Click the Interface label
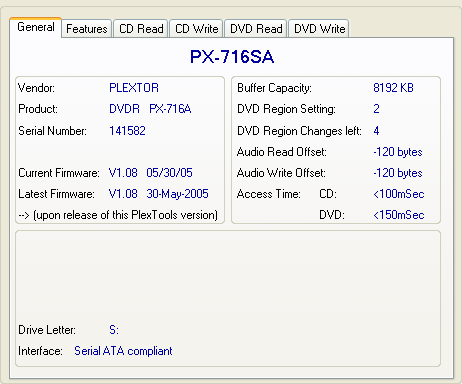The height and width of the screenshot is (384, 462). (x=40, y=351)
